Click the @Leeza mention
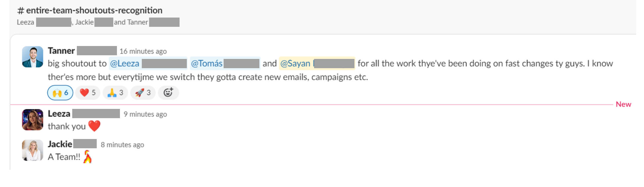This screenshot has width=644, height=187. coord(148,63)
